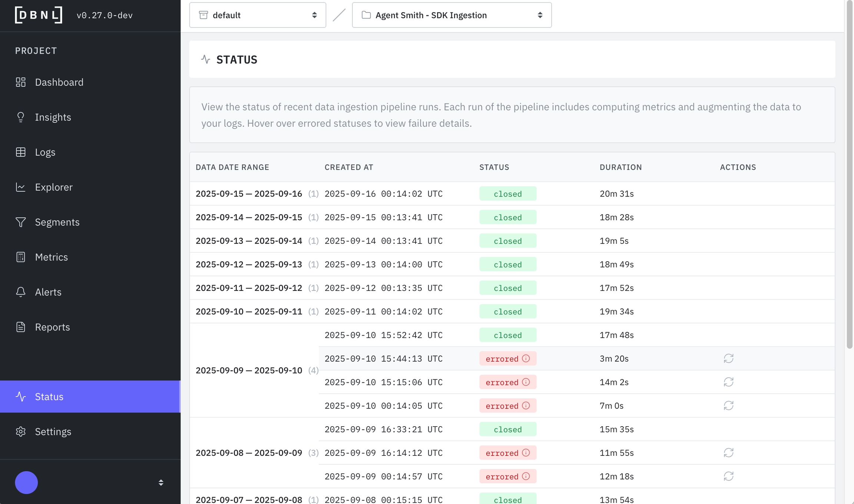The width and height of the screenshot is (854, 504).
Task: Click info icon on 15:44:13 errored status
Action: click(526, 358)
